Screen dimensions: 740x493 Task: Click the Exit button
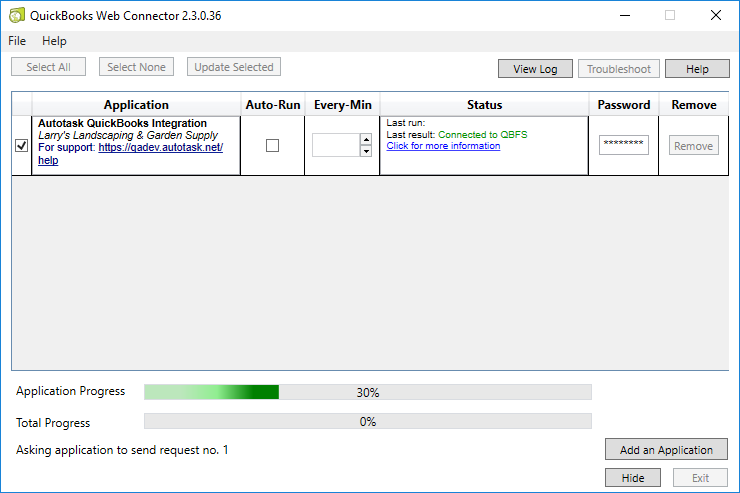(x=700, y=478)
